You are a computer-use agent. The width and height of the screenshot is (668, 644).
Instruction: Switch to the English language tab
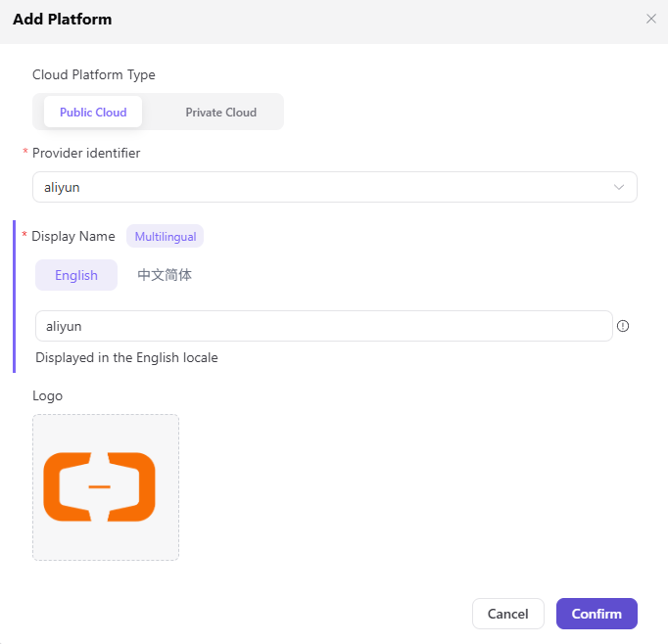tap(76, 275)
